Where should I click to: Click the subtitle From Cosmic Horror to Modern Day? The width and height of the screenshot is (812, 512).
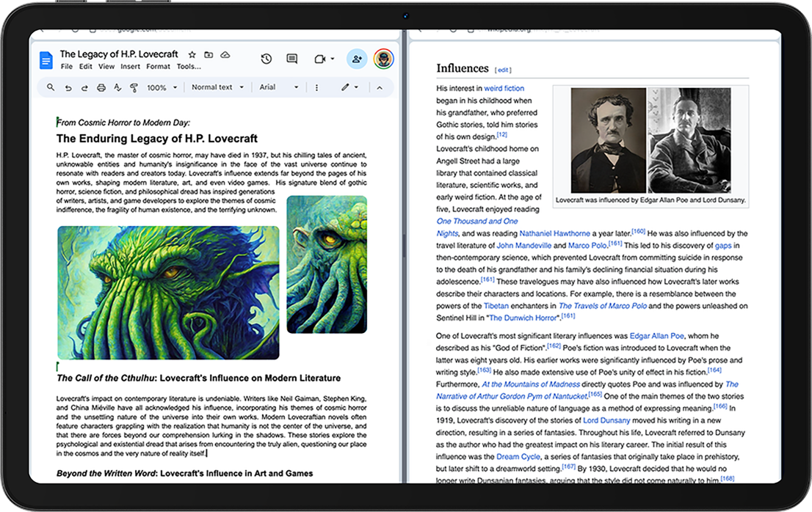click(x=123, y=122)
